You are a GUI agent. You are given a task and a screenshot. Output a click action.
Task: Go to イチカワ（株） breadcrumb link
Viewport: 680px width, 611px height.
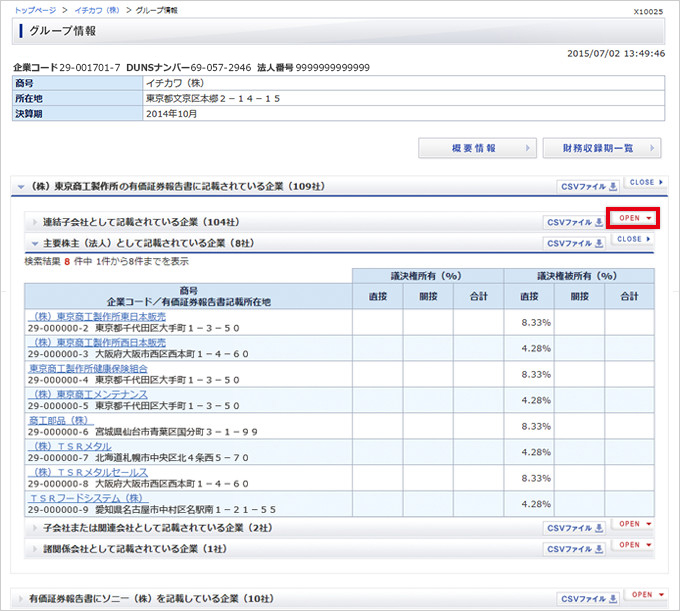[97, 10]
